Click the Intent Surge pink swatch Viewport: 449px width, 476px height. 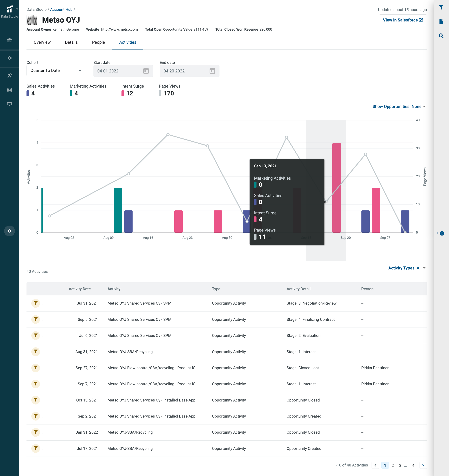pos(123,93)
